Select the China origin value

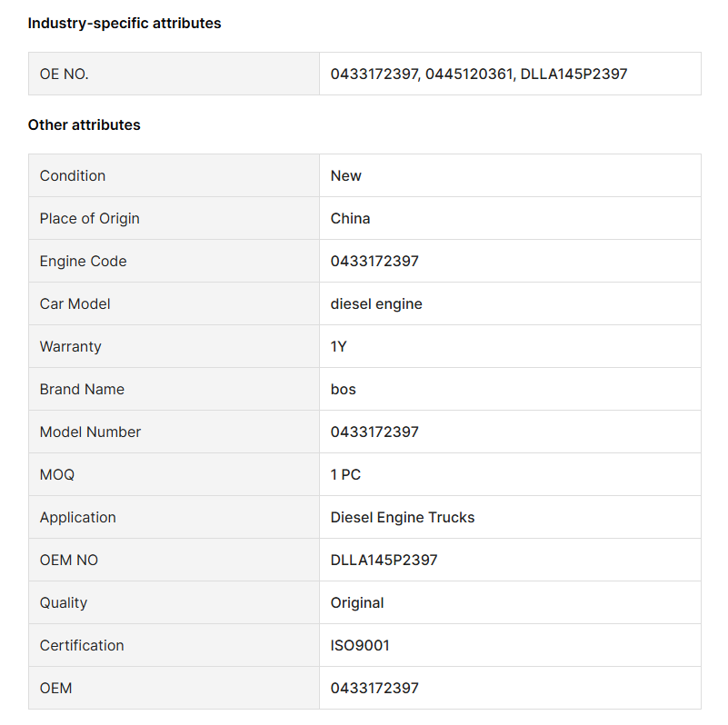pyautogui.click(x=350, y=219)
